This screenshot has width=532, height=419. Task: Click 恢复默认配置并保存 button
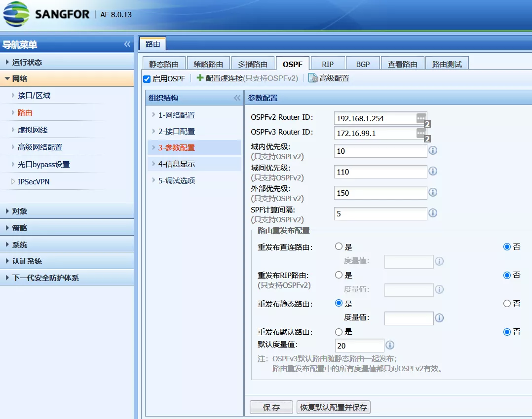[x=333, y=408]
